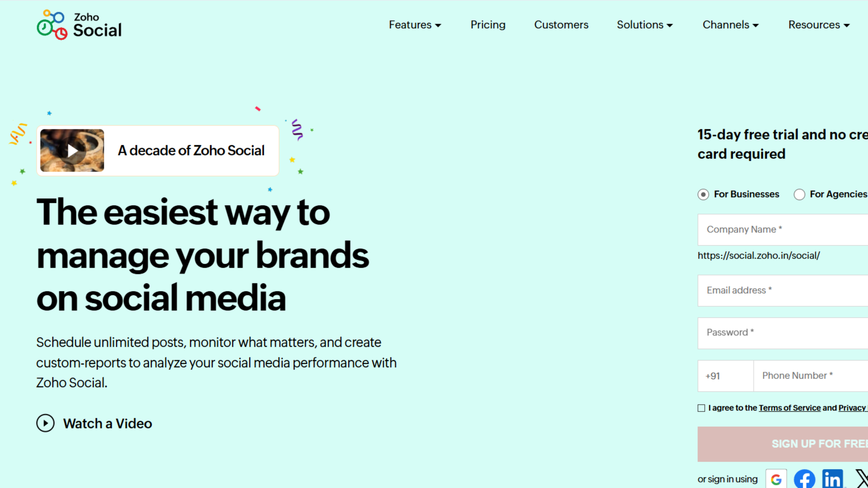The image size is (868, 488).
Task: Click the Watch a Video play icon
Action: pos(46,423)
